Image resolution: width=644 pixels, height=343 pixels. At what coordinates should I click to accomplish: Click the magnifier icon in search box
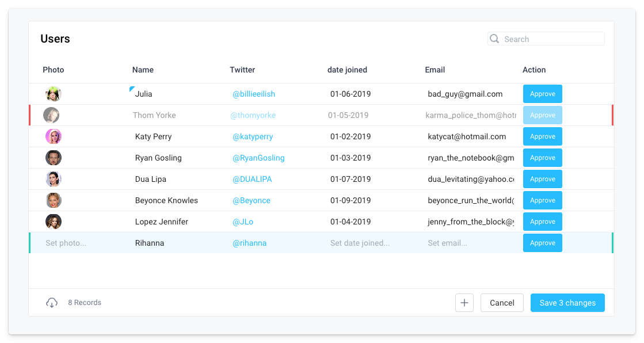click(x=494, y=39)
